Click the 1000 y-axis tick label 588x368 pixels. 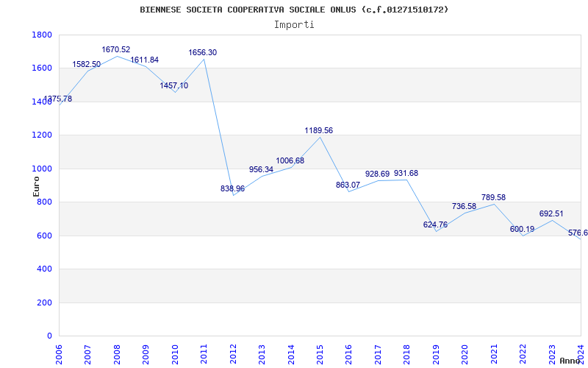42,169
